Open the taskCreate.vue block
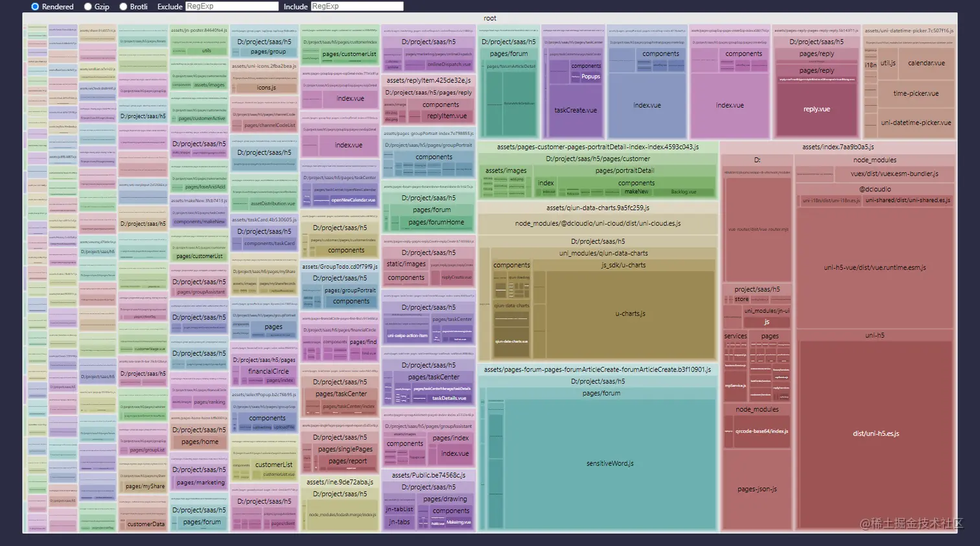Viewport: 980px width, 546px height. pyautogui.click(x=575, y=110)
